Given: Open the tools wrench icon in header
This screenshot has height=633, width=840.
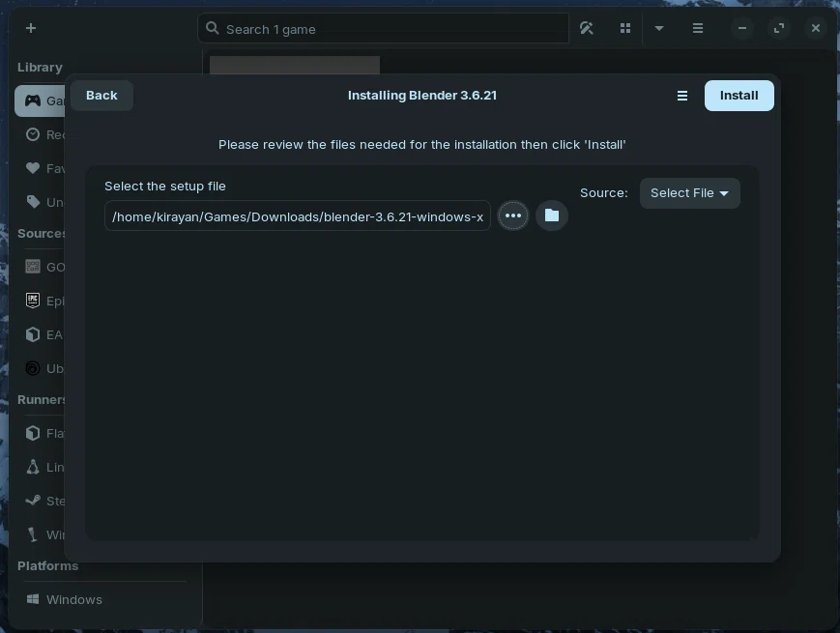Looking at the screenshot, I should coord(587,28).
